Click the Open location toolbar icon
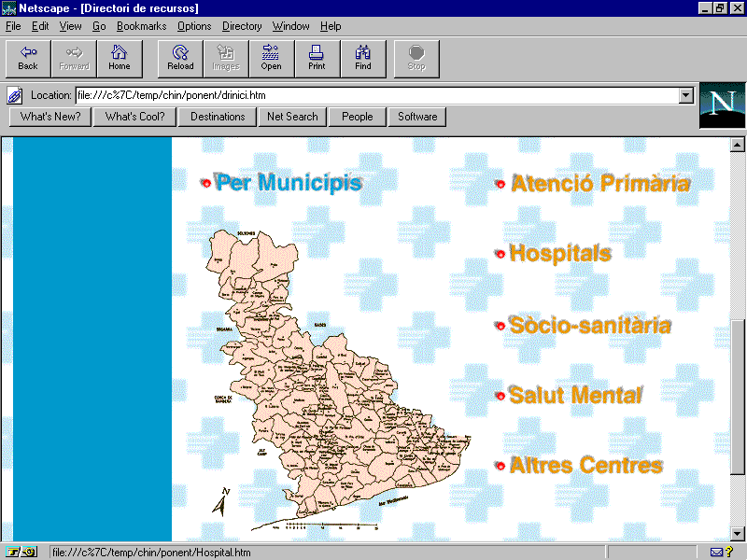This screenshot has height=560, width=747. pyautogui.click(x=271, y=58)
